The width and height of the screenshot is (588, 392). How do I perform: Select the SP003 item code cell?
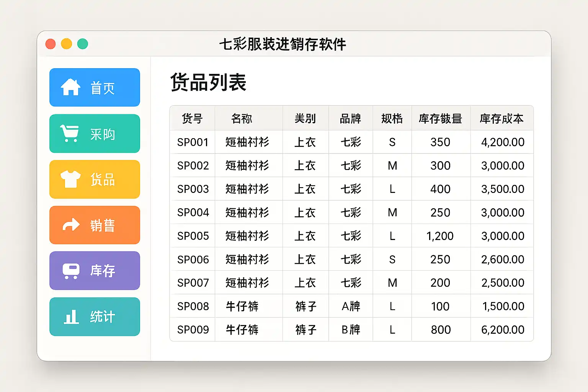[x=193, y=189]
